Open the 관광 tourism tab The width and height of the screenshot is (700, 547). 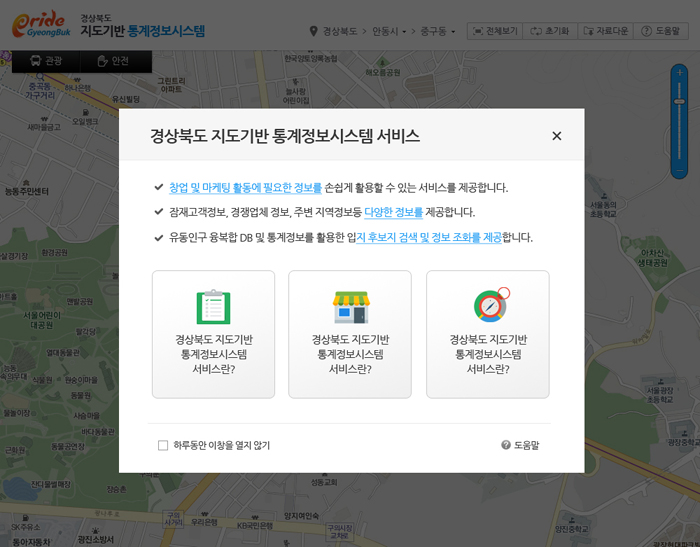pyautogui.click(x=46, y=61)
